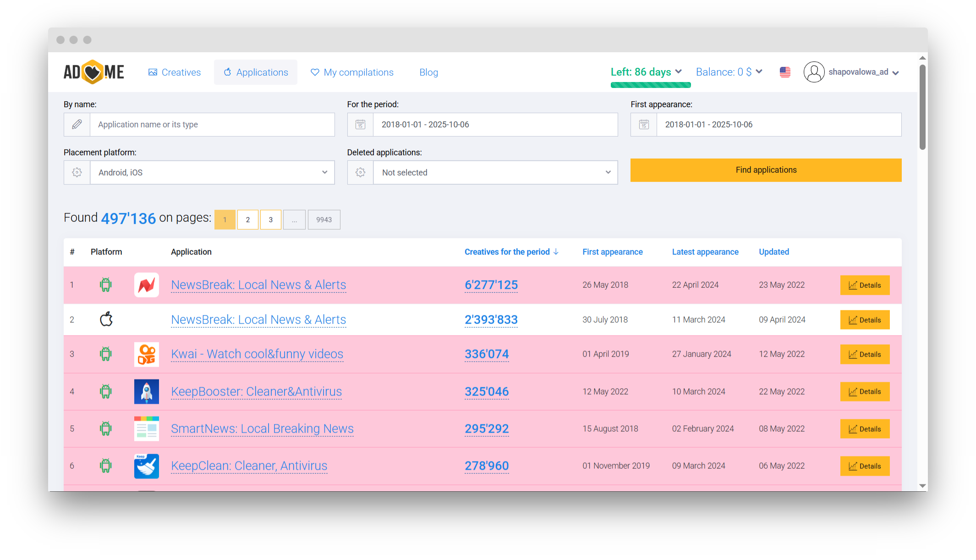Open the NewsBreak: Local News & Alerts link
The width and height of the screenshot is (976, 560).
point(258,285)
